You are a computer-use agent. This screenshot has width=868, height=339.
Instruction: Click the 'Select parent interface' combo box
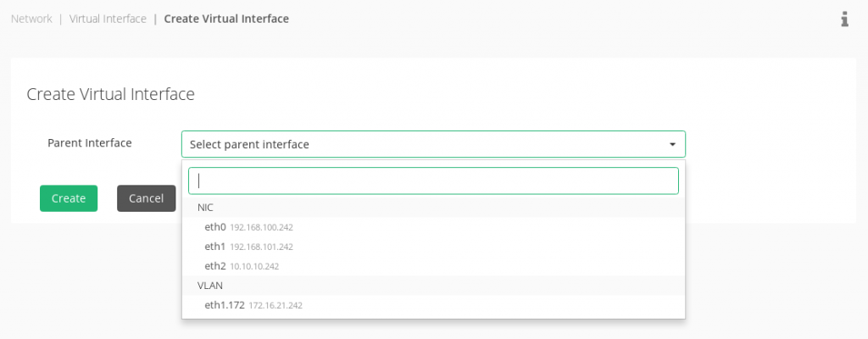[x=424, y=145]
